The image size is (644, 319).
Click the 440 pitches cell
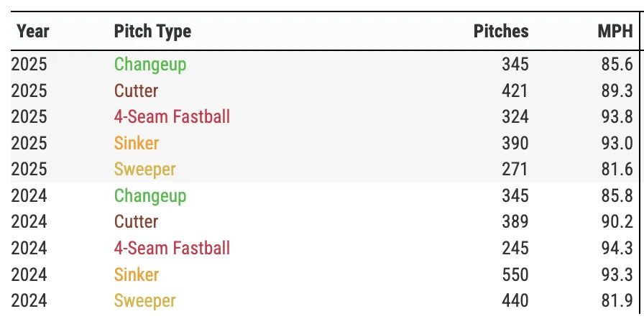(x=515, y=301)
